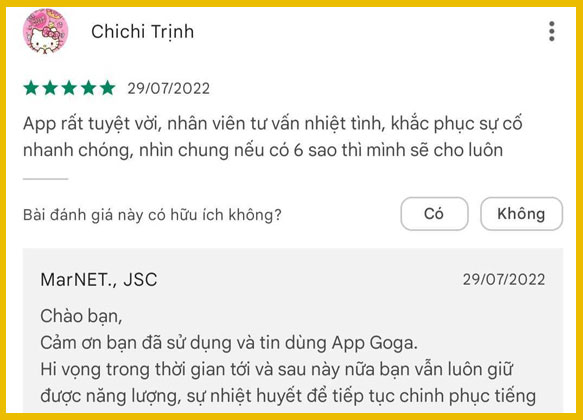Click the developer reply date 29/07/2022
Viewport: 583px width, 420px height.
[504, 280]
